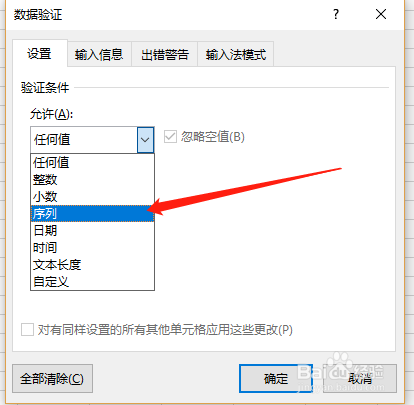
Task: Pick 时间 from the list
Action: tap(92, 248)
